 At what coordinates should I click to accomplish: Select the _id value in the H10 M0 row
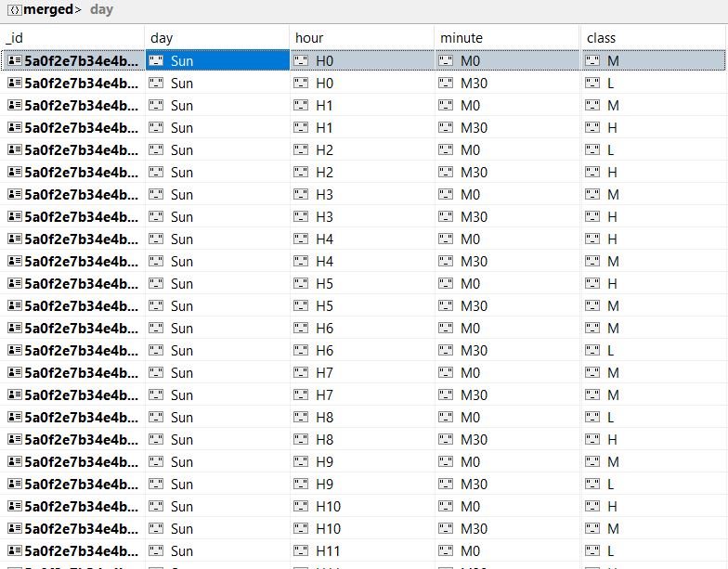82,507
